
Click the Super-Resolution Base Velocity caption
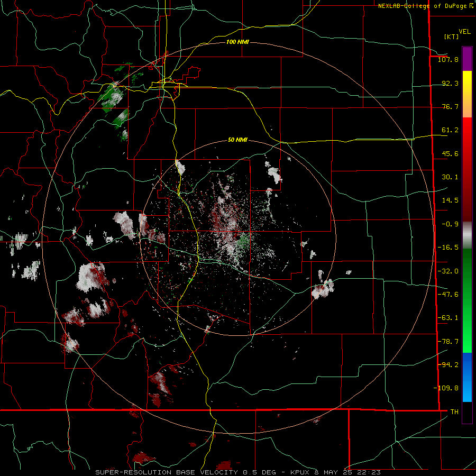(x=237, y=472)
